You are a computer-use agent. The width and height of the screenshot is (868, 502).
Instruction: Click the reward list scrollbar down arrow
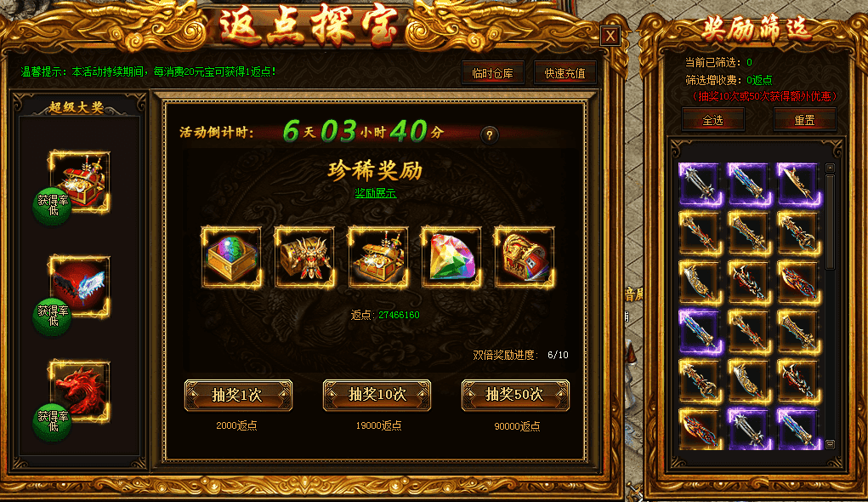point(830,444)
